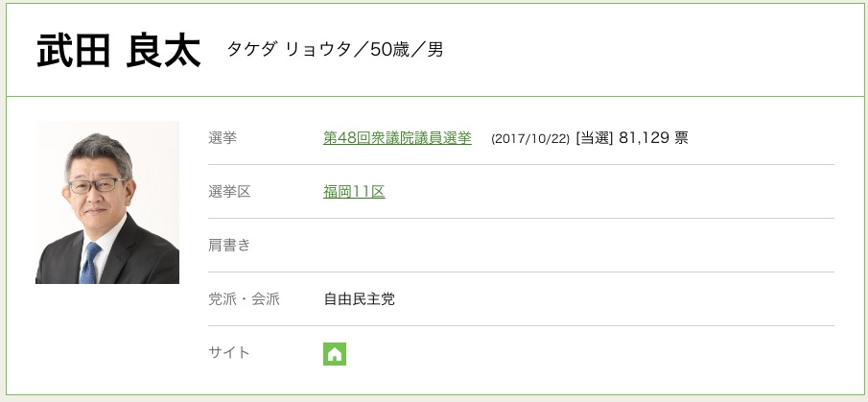Click the 肩書き row label
868x402 pixels.
tap(229, 246)
